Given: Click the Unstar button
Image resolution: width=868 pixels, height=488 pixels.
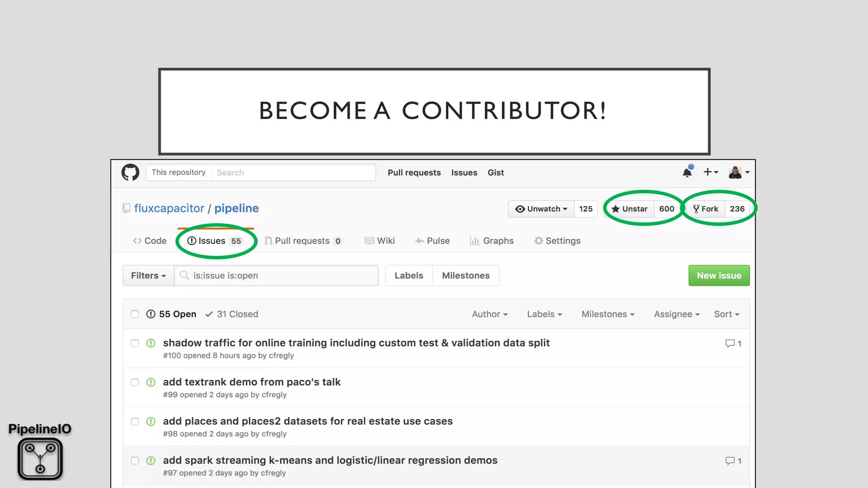Looking at the screenshot, I should pos(630,209).
